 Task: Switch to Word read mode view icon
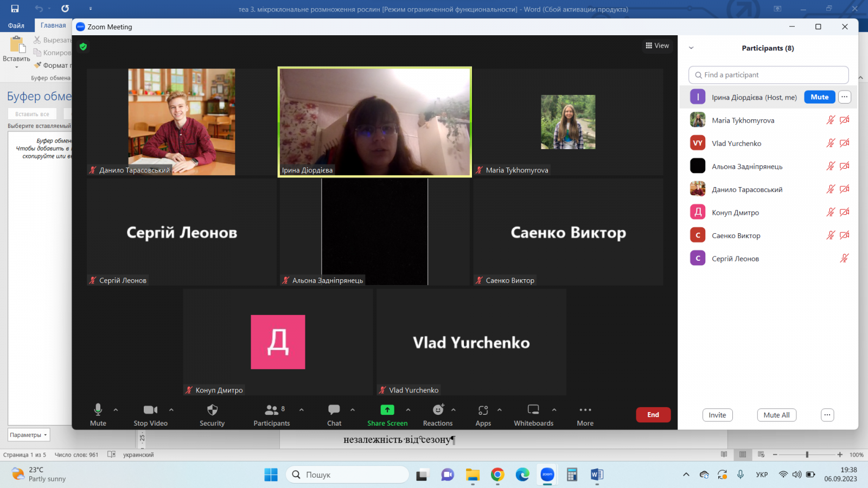[724, 454]
